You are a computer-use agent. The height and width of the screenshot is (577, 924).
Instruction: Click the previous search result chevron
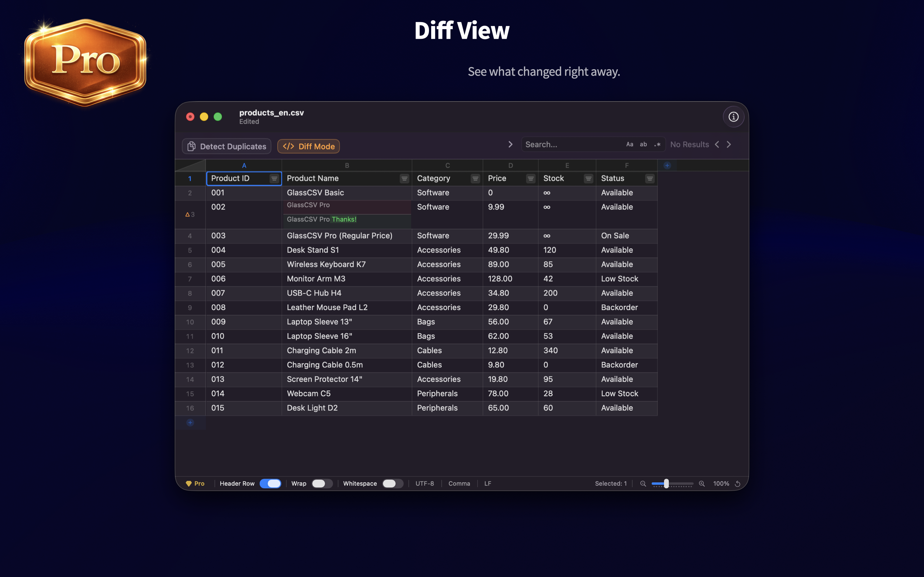point(717,144)
